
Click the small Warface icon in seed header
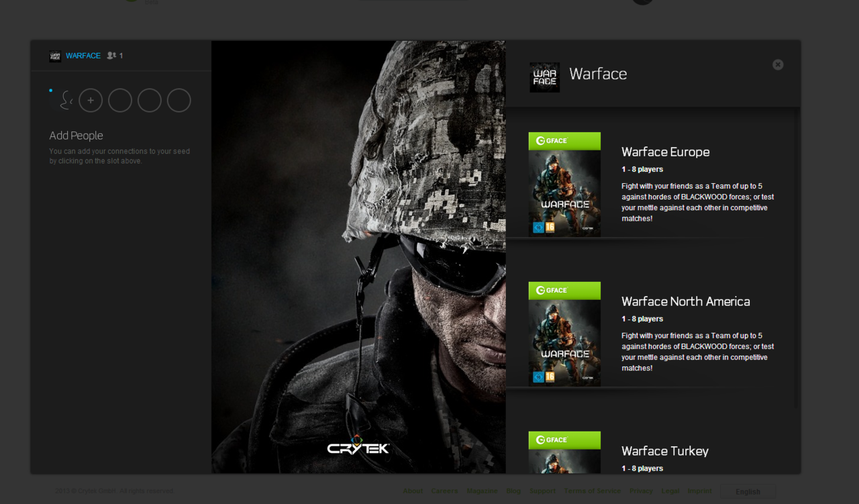[55, 56]
